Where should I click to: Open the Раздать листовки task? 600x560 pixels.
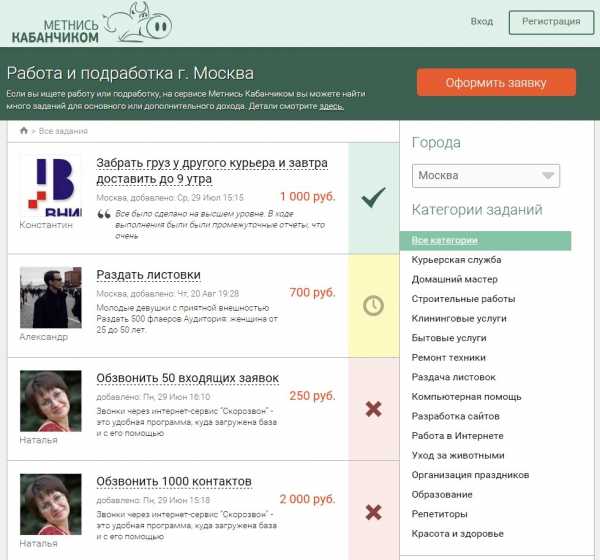[x=148, y=275]
